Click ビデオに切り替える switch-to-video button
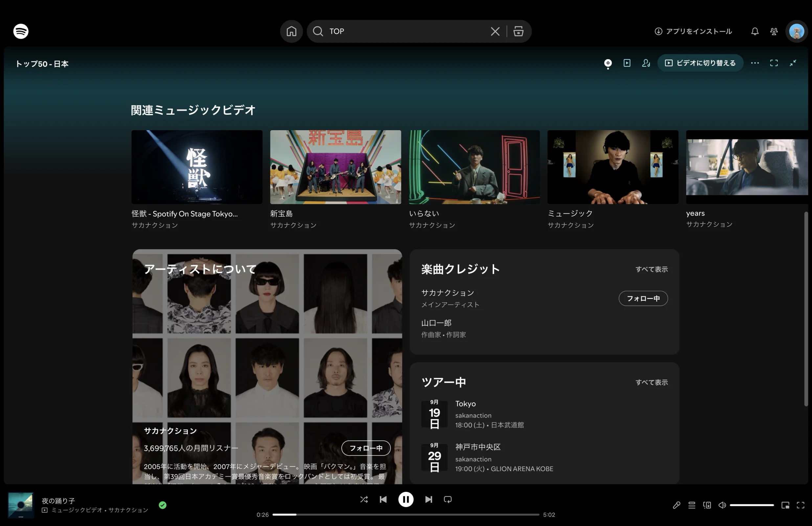812x526 pixels. [700, 63]
